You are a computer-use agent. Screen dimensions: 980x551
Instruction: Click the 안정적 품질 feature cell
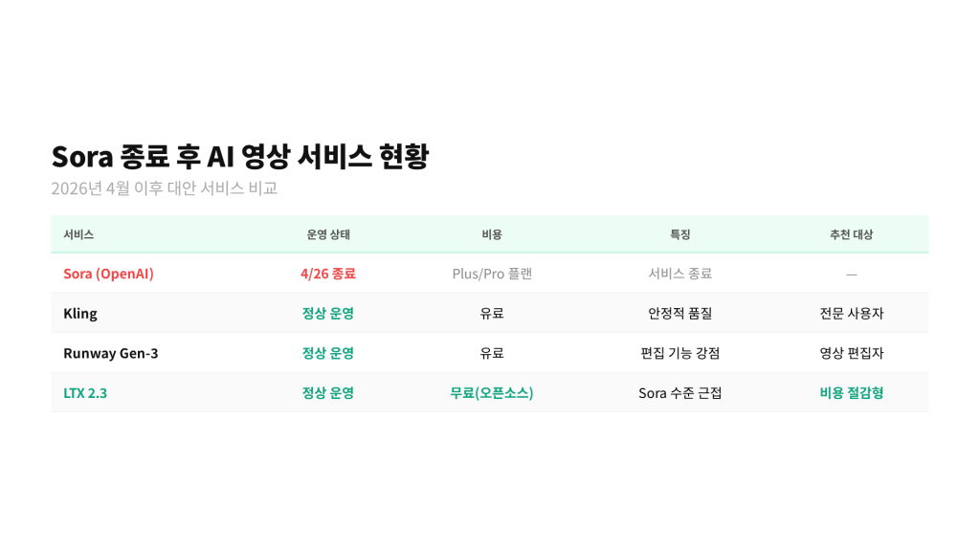680,314
